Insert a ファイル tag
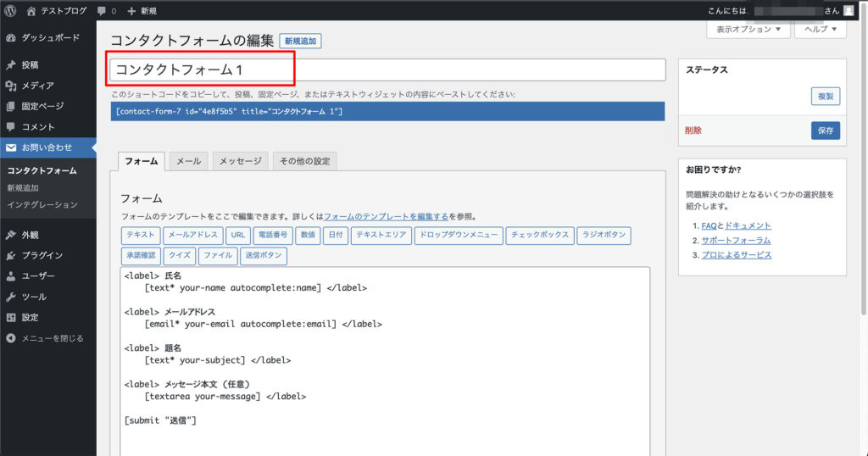Image resolution: width=868 pixels, height=456 pixels. pyautogui.click(x=218, y=256)
